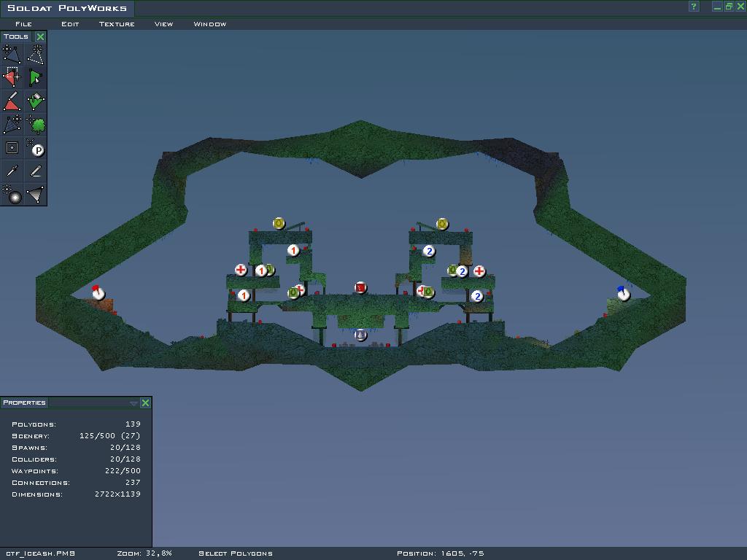Select the Waypoint P tool
This screenshot has width=747, height=560.
tap(35, 148)
